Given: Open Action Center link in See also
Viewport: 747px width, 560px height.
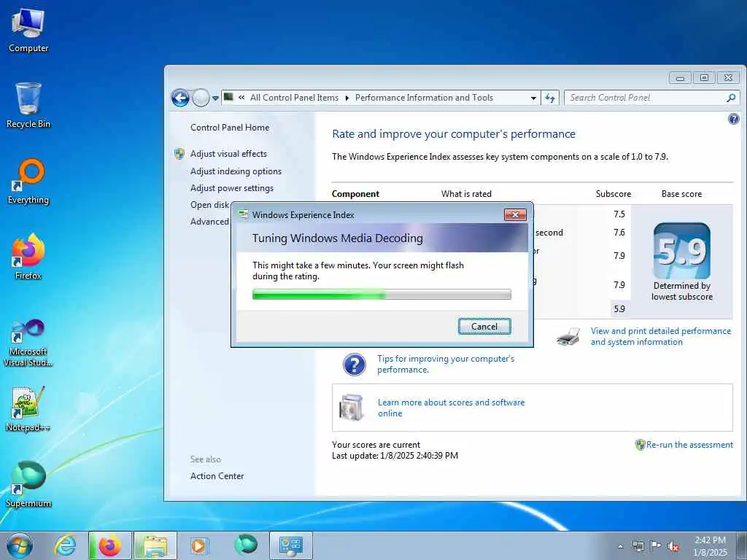Looking at the screenshot, I should click(217, 476).
